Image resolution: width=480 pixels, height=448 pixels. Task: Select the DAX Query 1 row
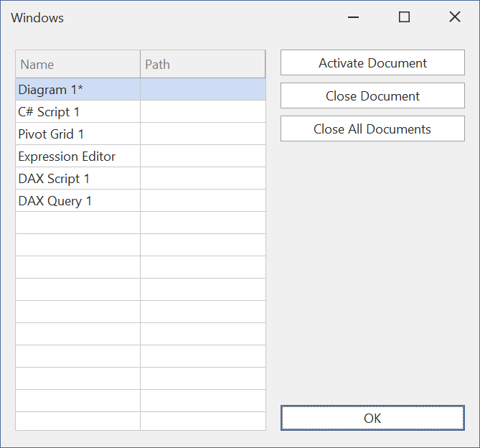click(77, 201)
